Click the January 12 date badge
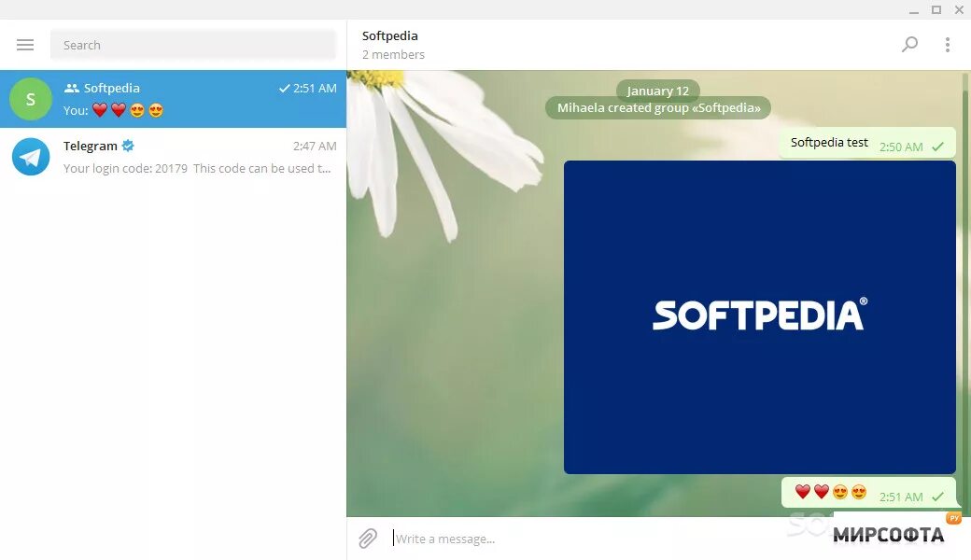The width and height of the screenshot is (971, 560). pyautogui.click(x=657, y=91)
